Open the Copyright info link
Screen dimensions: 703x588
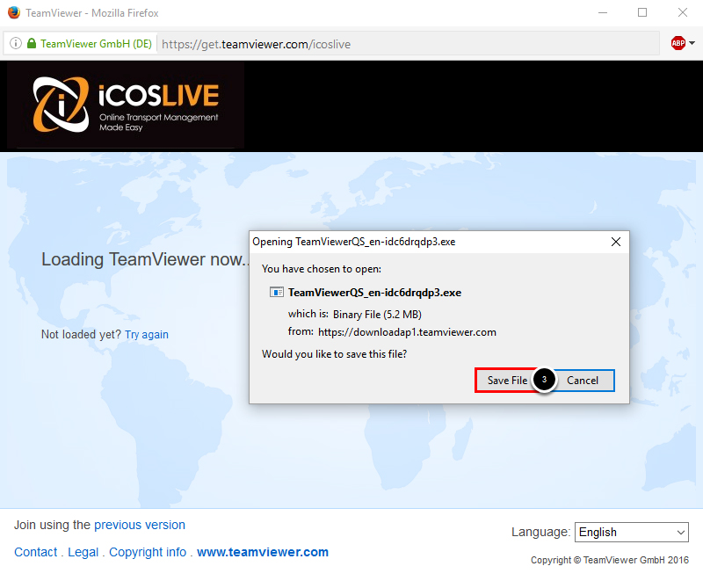[x=148, y=552]
